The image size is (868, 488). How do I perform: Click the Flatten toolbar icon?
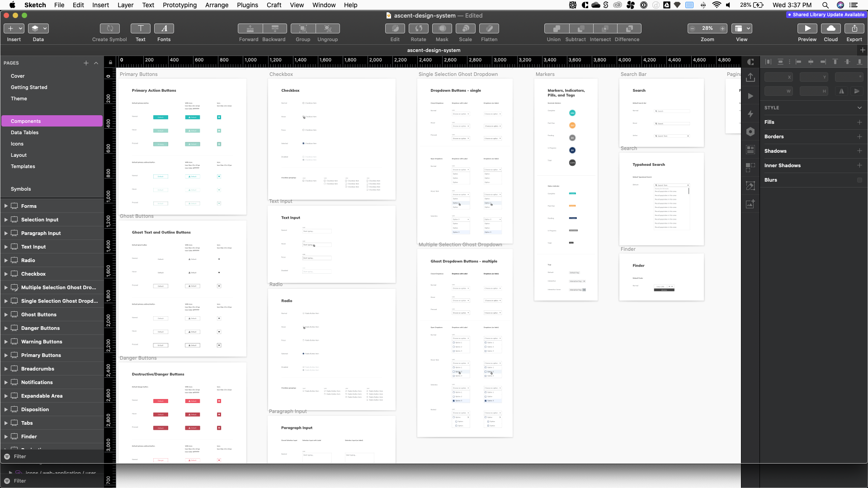coord(489,28)
